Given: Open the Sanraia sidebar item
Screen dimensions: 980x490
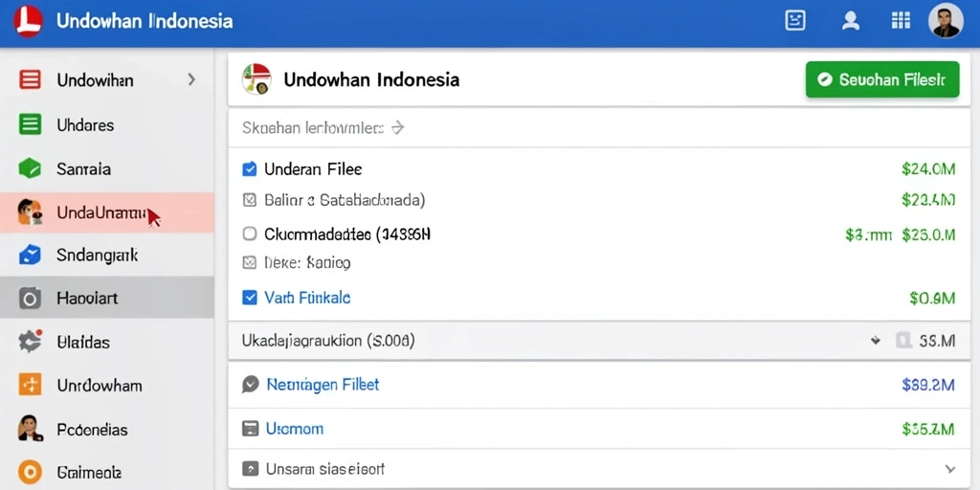Looking at the screenshot, I should click(107, 168).
